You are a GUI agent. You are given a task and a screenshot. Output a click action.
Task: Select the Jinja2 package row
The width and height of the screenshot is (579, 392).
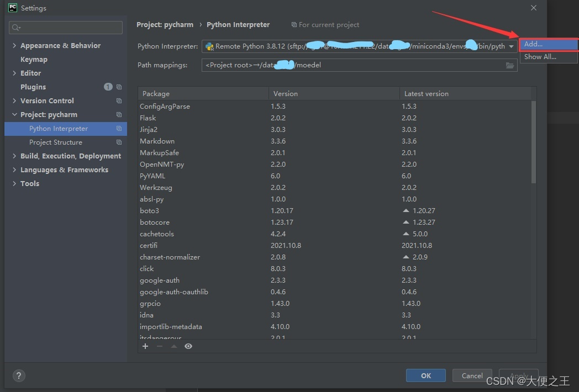coord(335,130)
